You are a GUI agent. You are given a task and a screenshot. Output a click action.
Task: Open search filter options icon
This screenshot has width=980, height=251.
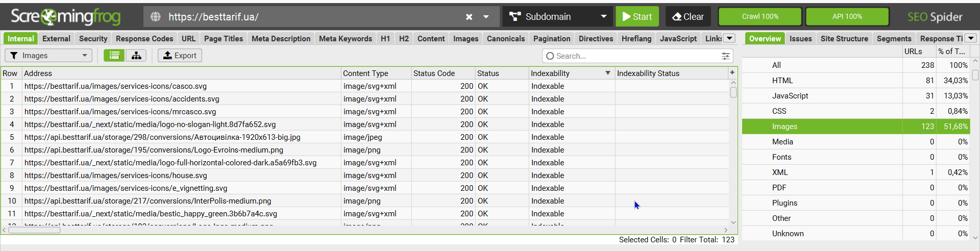[725, 56]
